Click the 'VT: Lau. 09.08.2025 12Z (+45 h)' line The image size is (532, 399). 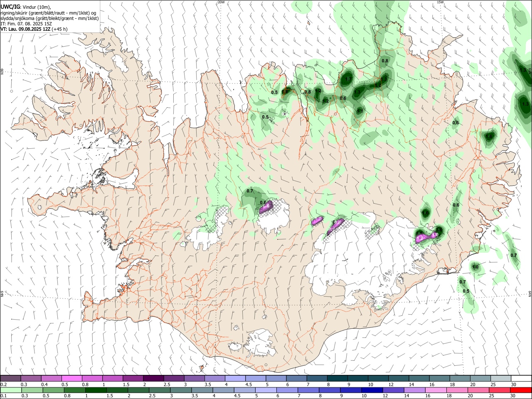(34, 30)
